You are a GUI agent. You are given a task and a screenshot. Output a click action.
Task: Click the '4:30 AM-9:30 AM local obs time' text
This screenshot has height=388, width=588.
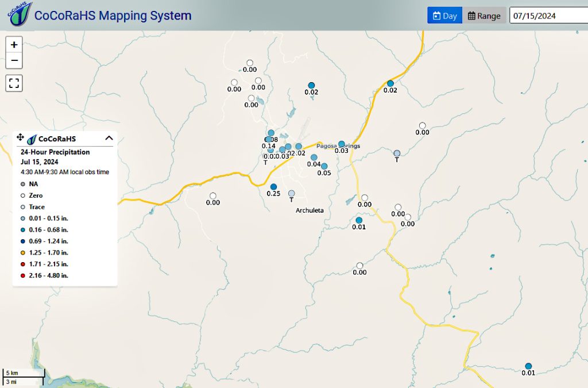click(65, 172)
